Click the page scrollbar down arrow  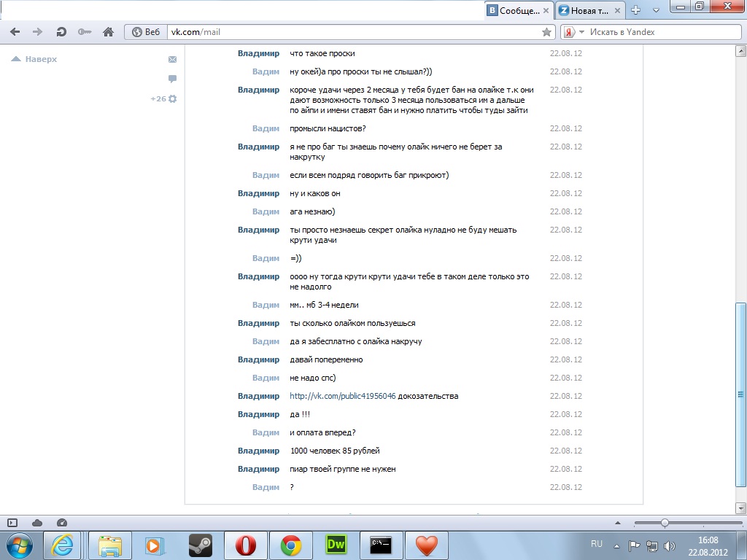(741, 508)
